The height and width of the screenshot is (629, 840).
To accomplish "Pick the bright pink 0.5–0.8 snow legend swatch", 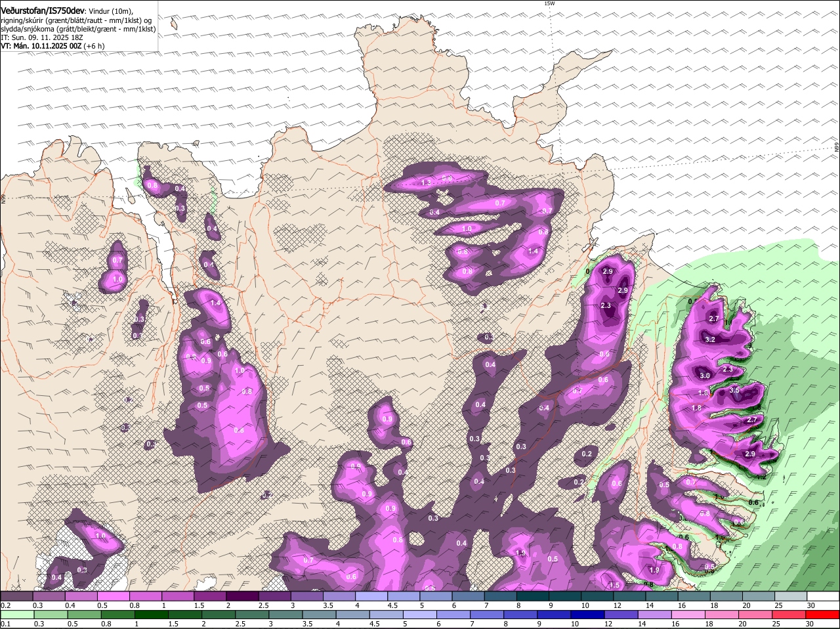I will (x=114, y=596).
